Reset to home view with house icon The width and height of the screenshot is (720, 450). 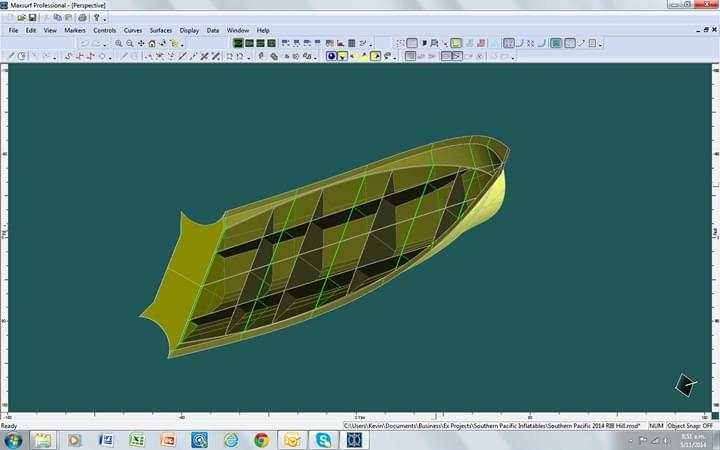click(x=152, y=43)
